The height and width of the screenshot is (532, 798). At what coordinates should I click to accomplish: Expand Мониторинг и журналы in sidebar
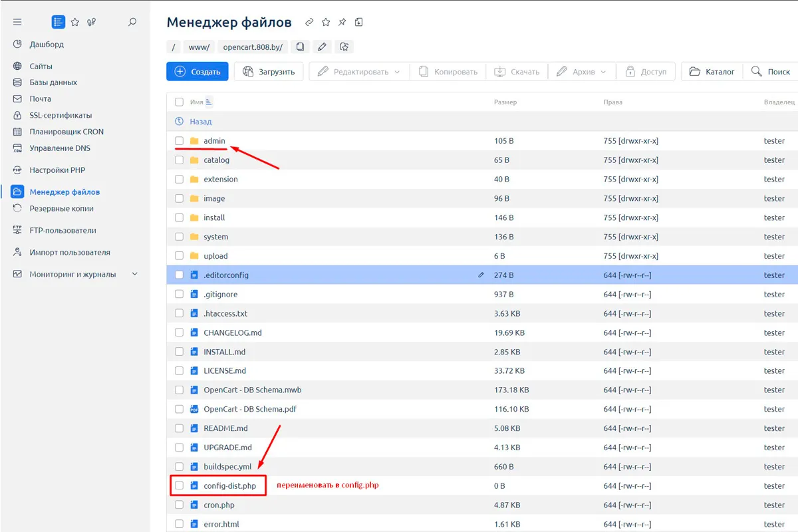(135, 274)
